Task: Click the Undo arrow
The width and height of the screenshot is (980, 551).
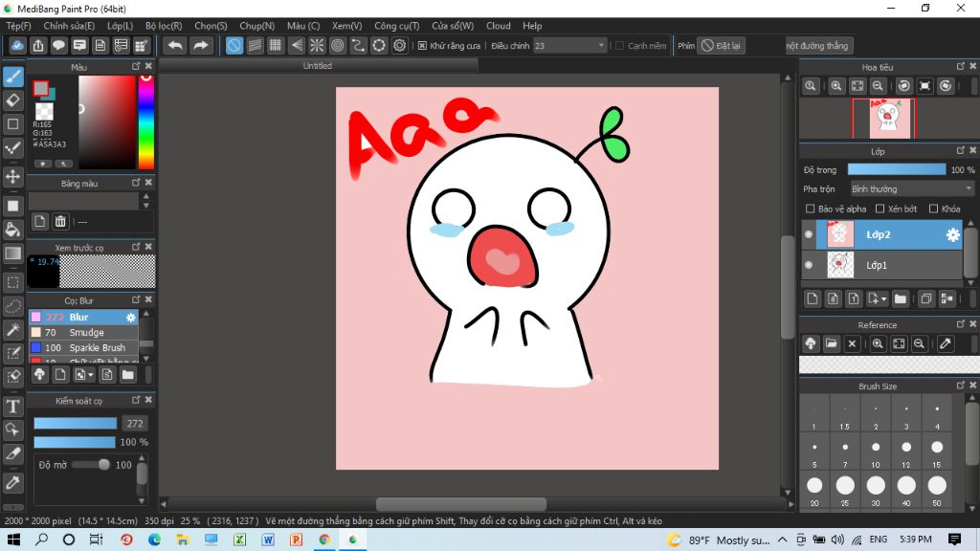Action: [176, 46]
